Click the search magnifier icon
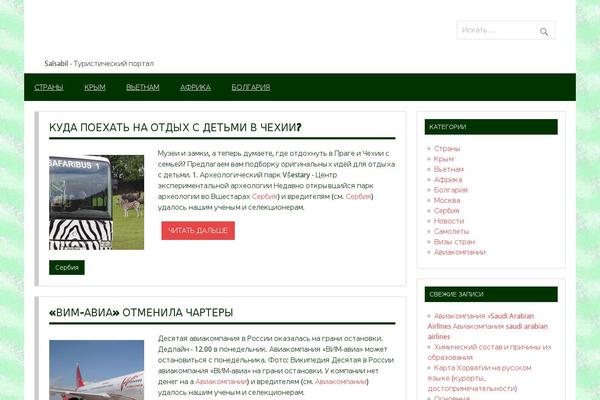600x400 pixels. (x=544, y=32)
